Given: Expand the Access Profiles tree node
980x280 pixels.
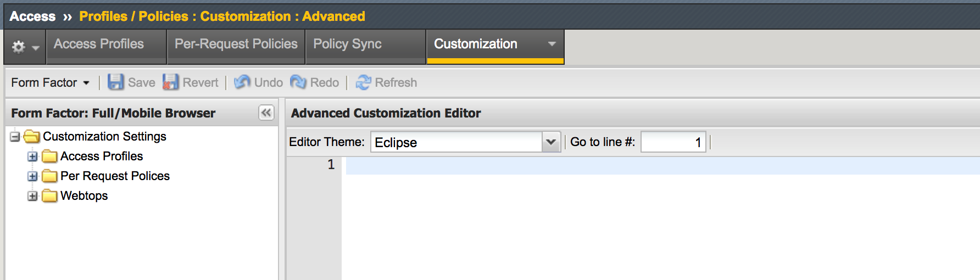Looking at the screenshot, I should coord(32,156).
